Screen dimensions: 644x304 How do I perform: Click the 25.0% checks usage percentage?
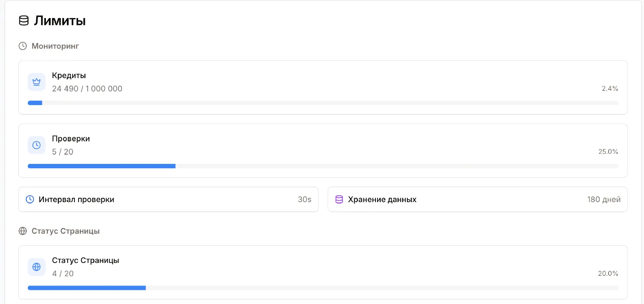tap(608, 152)
